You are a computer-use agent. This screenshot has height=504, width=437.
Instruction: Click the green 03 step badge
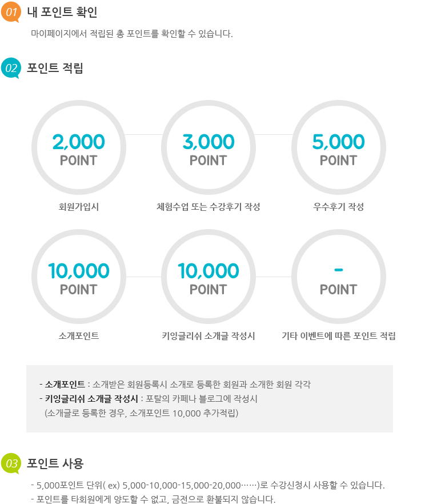coord(11,463)
